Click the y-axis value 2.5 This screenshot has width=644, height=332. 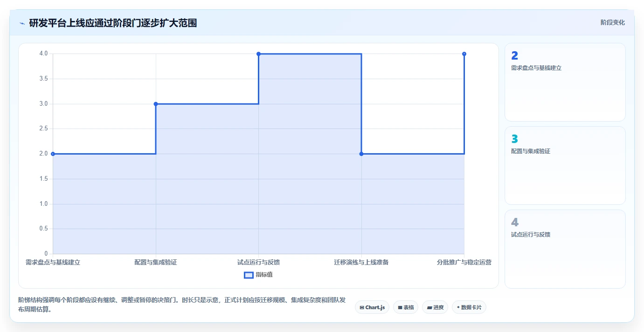point(43,129)
